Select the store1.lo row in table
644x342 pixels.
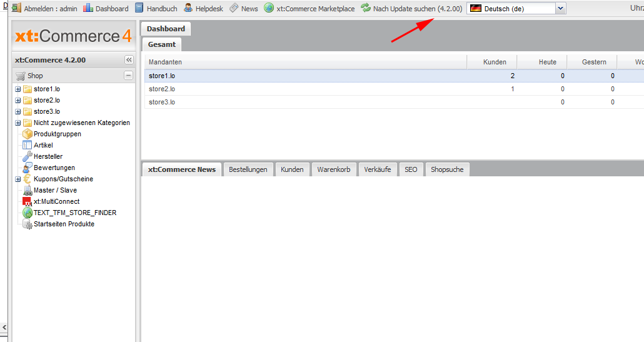pos(395,76)
